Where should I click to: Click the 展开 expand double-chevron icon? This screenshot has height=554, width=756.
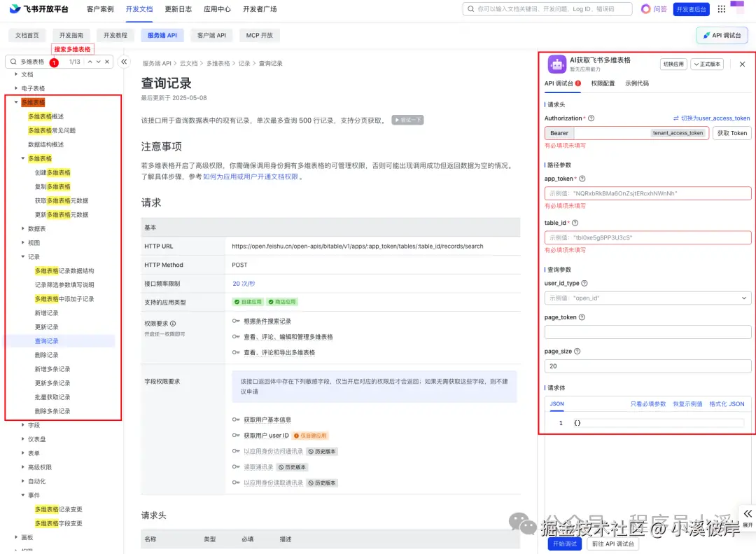tap(748, 513)
